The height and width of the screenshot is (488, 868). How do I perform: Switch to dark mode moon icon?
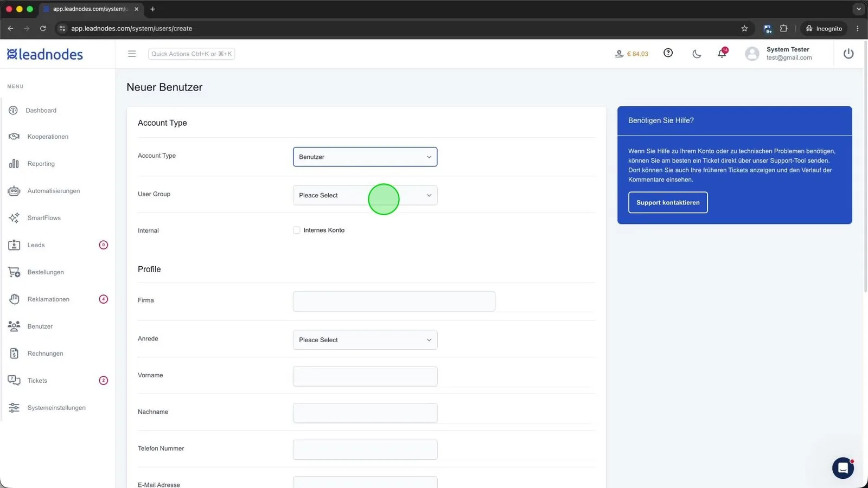697,54
